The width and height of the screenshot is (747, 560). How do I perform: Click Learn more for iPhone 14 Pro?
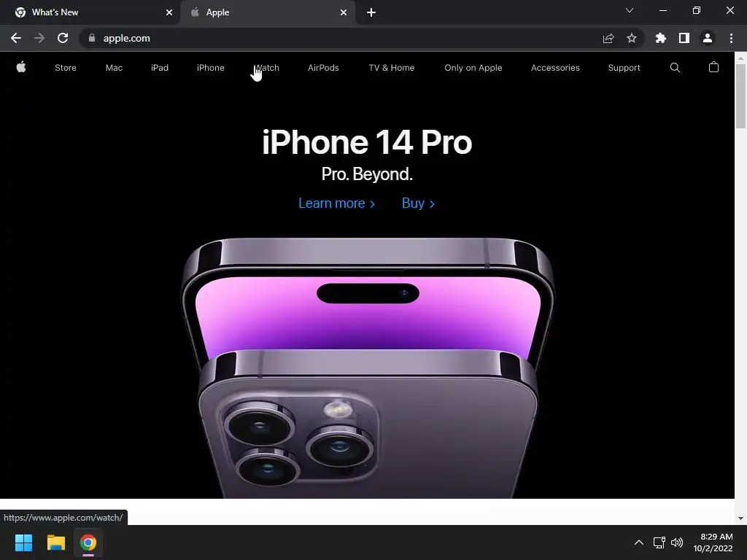pyautogui.click(x=337, y=203)
